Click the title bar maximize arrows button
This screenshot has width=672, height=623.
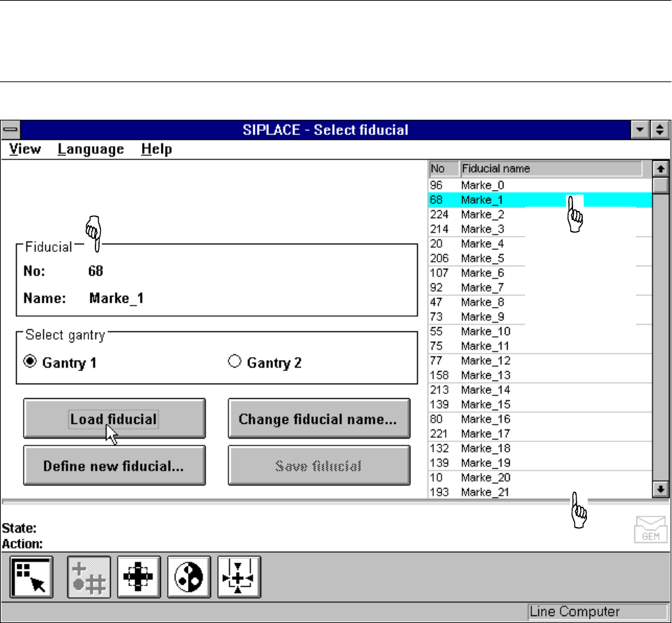pyautogui.click(x=660, y=129)
